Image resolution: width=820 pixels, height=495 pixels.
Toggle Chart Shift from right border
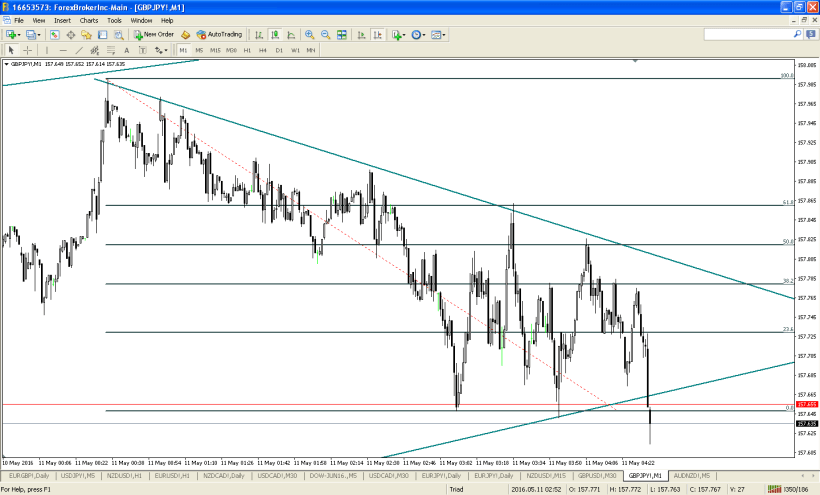377,34
